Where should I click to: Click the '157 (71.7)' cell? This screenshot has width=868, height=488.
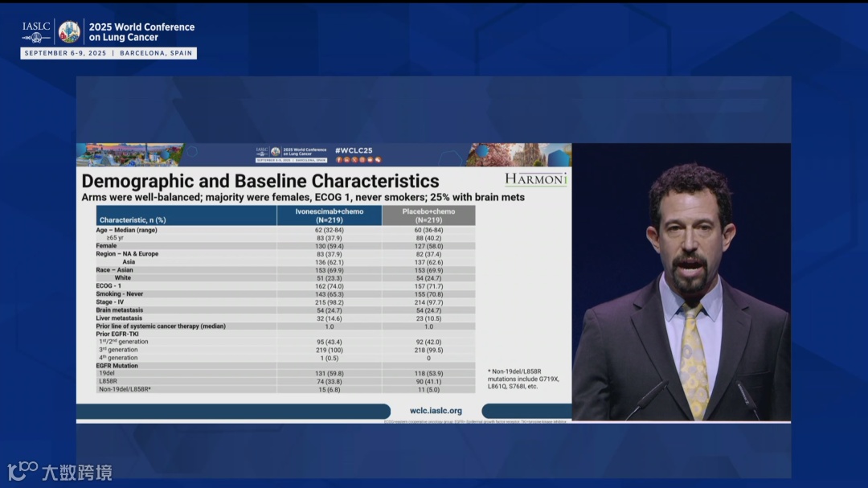pos(428,286)
